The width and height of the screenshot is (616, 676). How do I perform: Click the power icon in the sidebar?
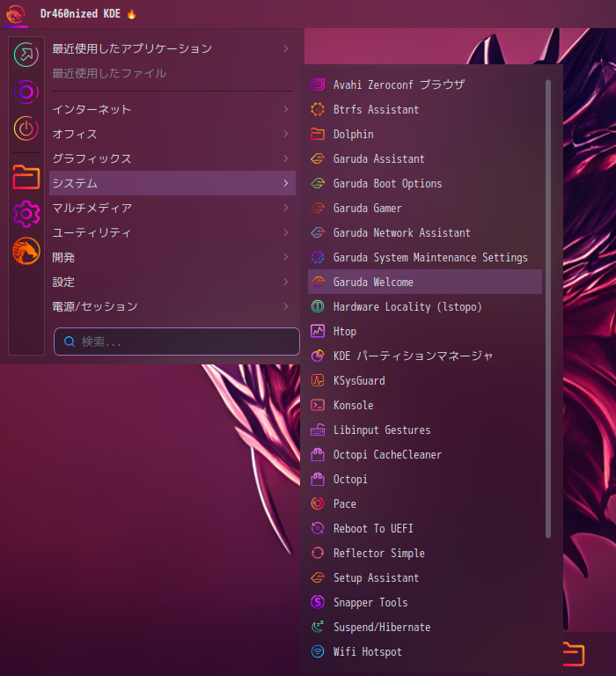[x=26, y=128]
